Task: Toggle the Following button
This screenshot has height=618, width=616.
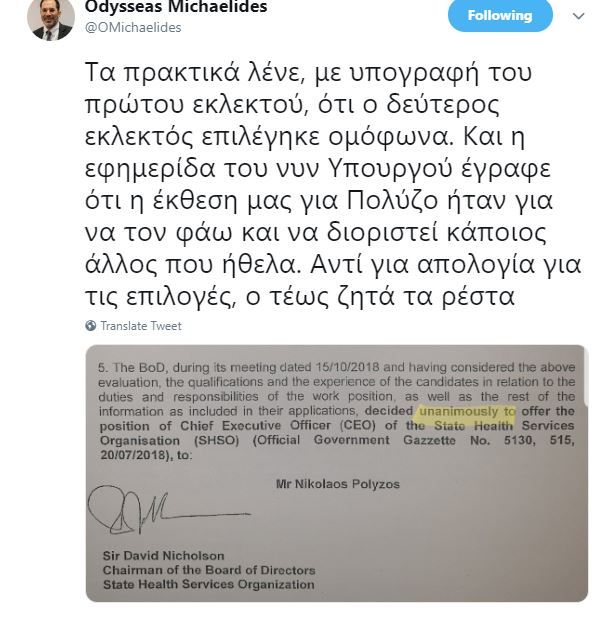Action: point(500,15)
